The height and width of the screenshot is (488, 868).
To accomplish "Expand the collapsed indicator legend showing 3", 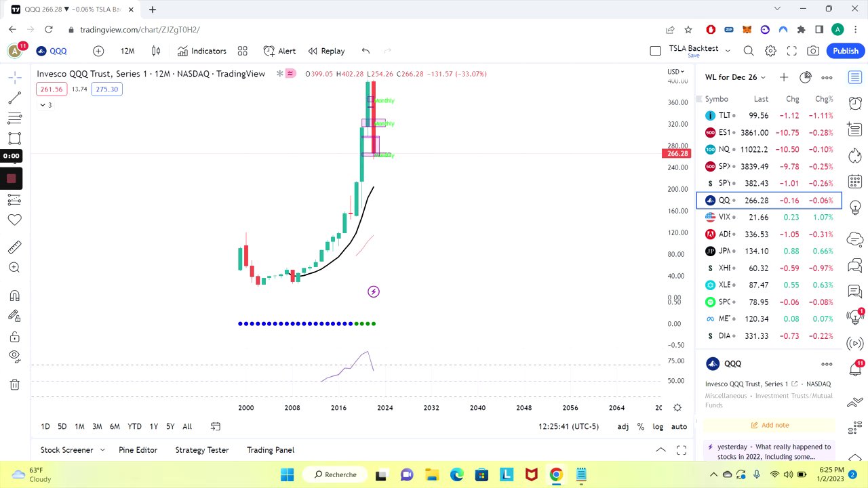I will click(45, 105).
